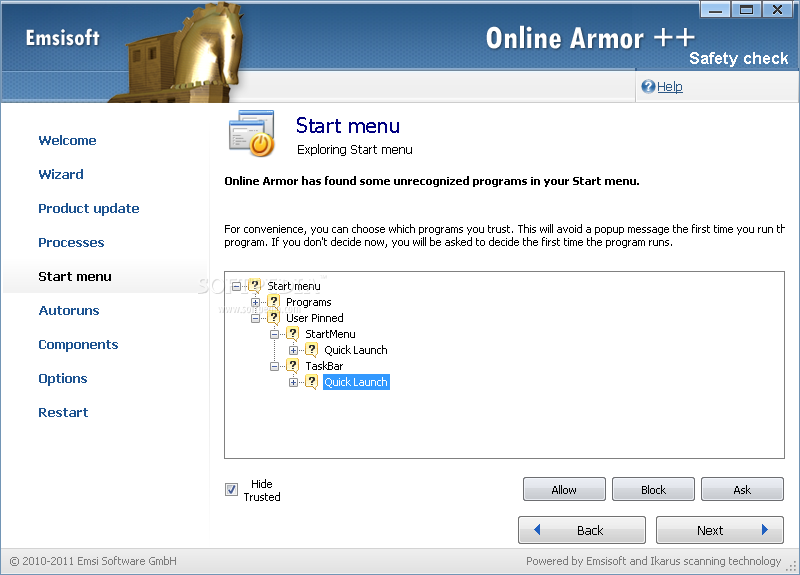Switch to the Processes step
This screenshot has height=575, width=800.
[71, 243]
